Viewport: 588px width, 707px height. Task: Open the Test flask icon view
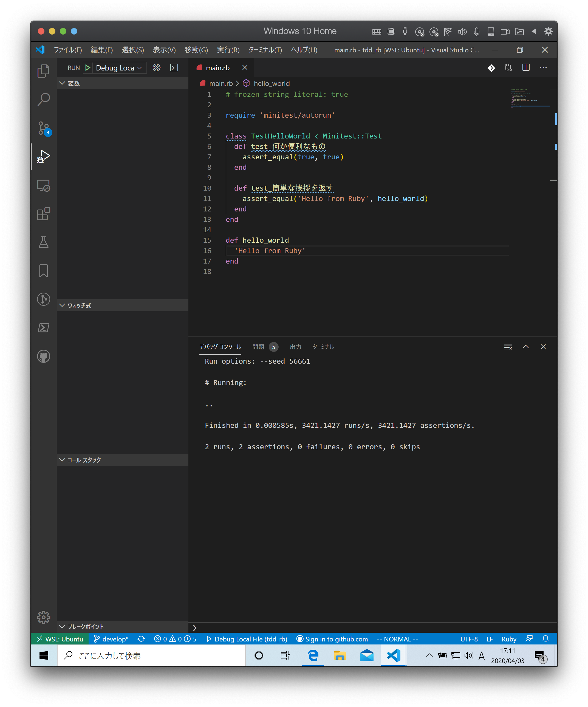point(43,242)
